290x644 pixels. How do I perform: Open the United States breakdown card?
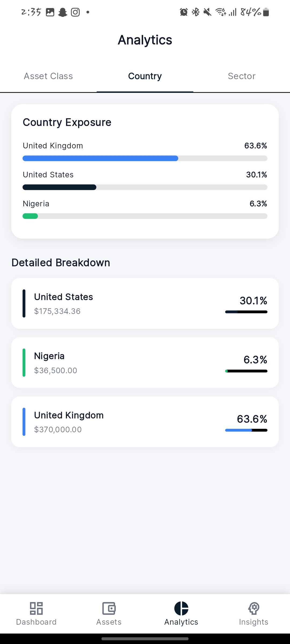(x=145, y=303)
